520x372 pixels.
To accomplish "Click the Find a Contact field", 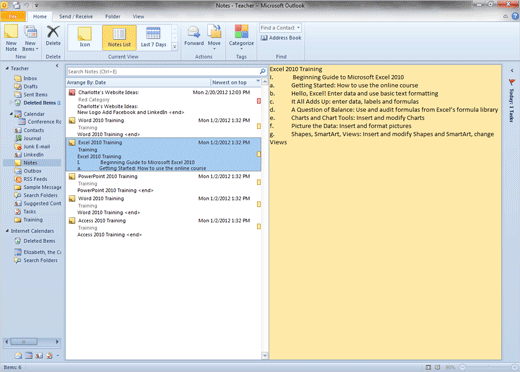I will click(x=280, y=28).
